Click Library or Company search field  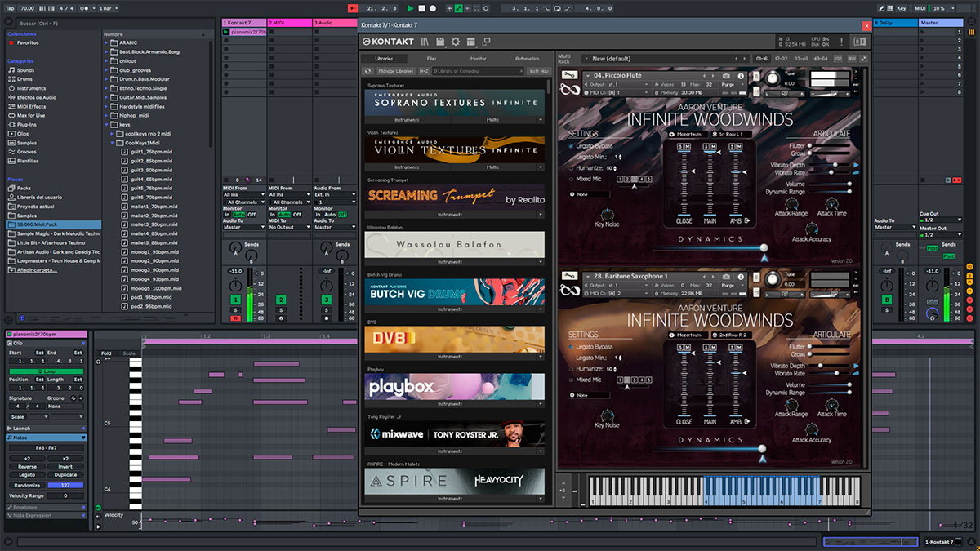pyautogui.click(x=476, y=71)
